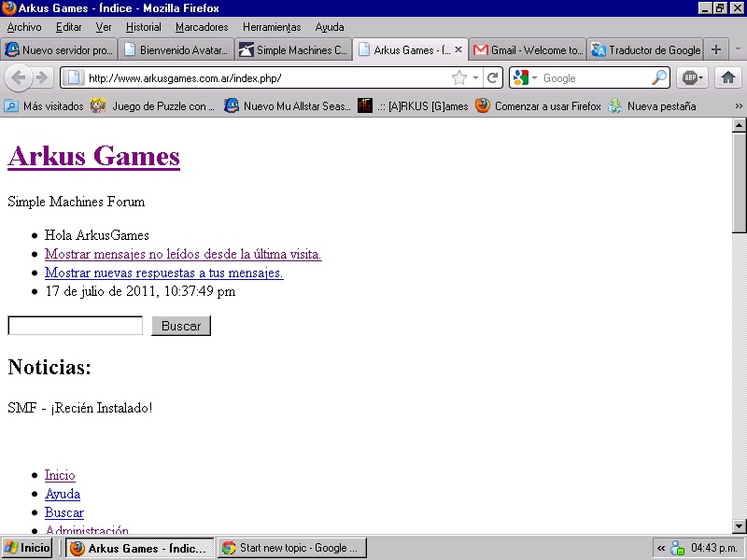
Task: Open the [A]RKUS [G]ames bookmark
Action: (x=413, y=106)
